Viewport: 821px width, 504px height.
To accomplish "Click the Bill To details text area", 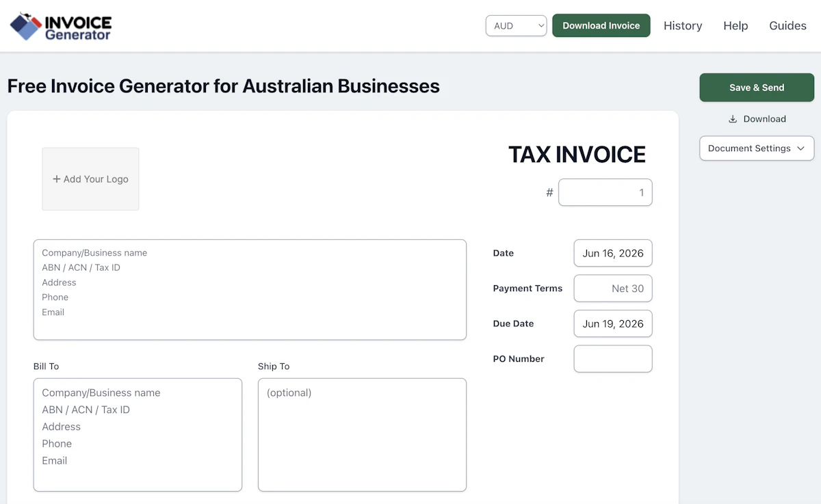I will click(138, 435).
